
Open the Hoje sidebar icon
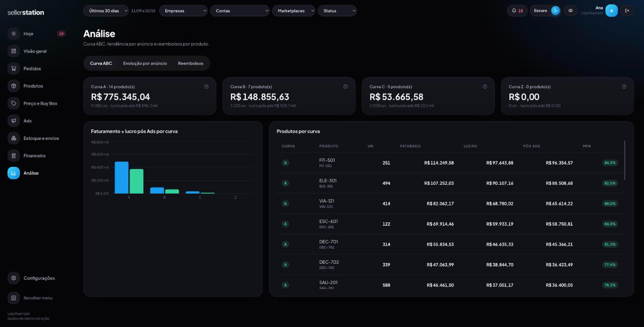[14, 34]
